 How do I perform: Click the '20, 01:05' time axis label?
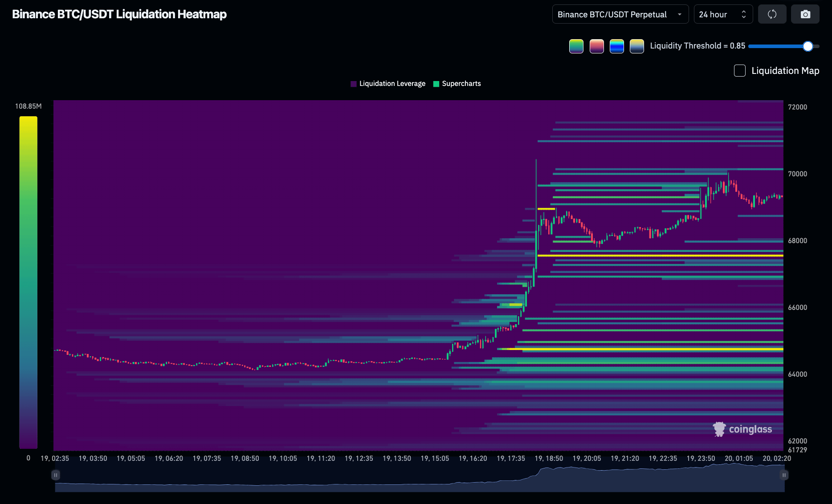[739, 459]
